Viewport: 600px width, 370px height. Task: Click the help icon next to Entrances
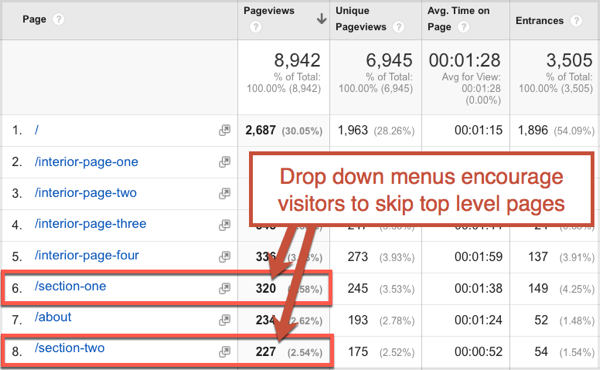pyautogui.click(x=576, y=20)
